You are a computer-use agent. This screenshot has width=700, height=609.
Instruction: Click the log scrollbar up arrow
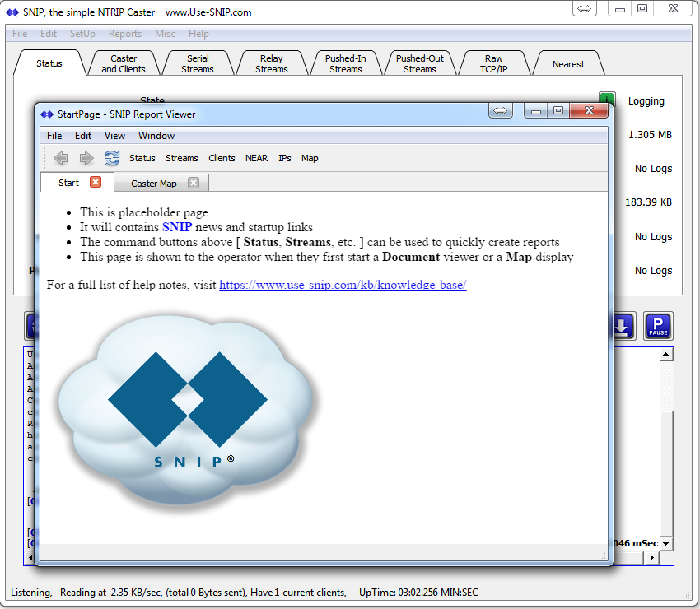click(x=666, y=355)
